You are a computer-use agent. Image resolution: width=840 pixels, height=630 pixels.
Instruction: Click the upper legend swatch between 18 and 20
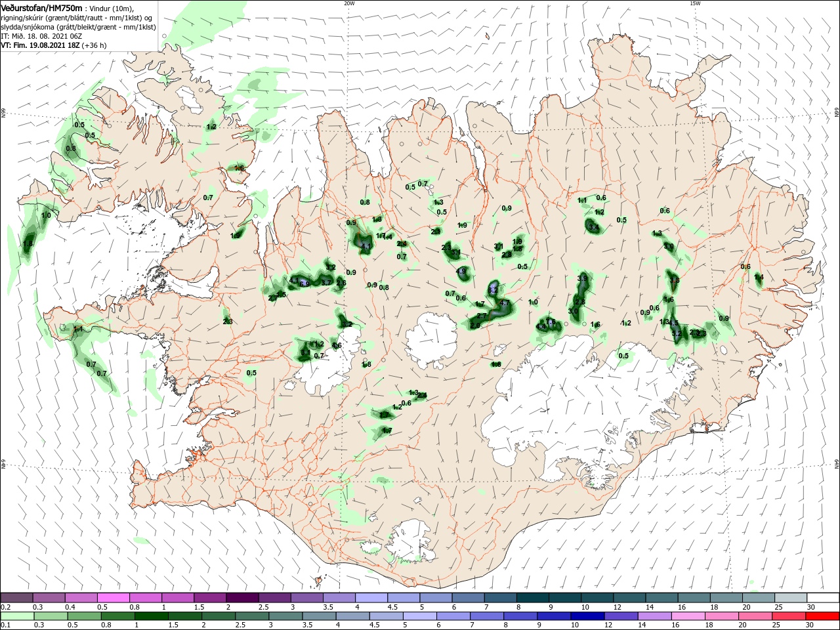click(x=726, y=598)
